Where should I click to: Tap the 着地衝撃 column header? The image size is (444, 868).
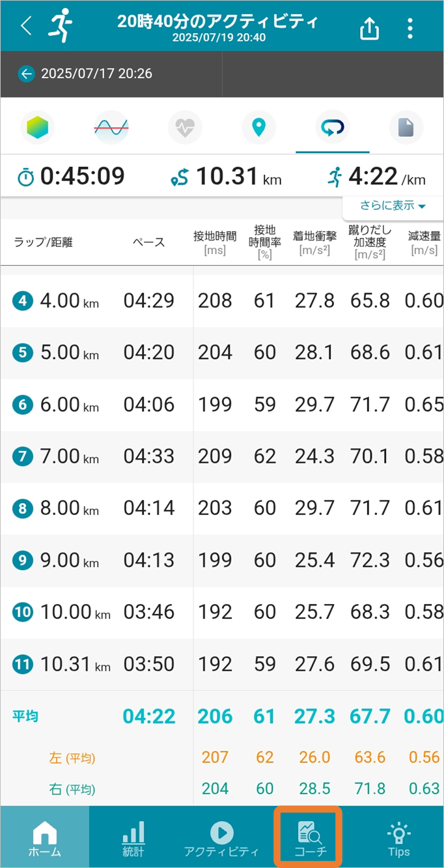pos(314,242)
